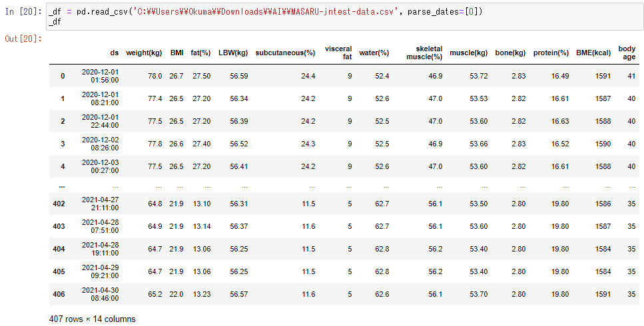The height and width of the screenshot is (326, 644).
Task: Select the 'skeletal muscle(%)' column header
Action: (424, 53)
